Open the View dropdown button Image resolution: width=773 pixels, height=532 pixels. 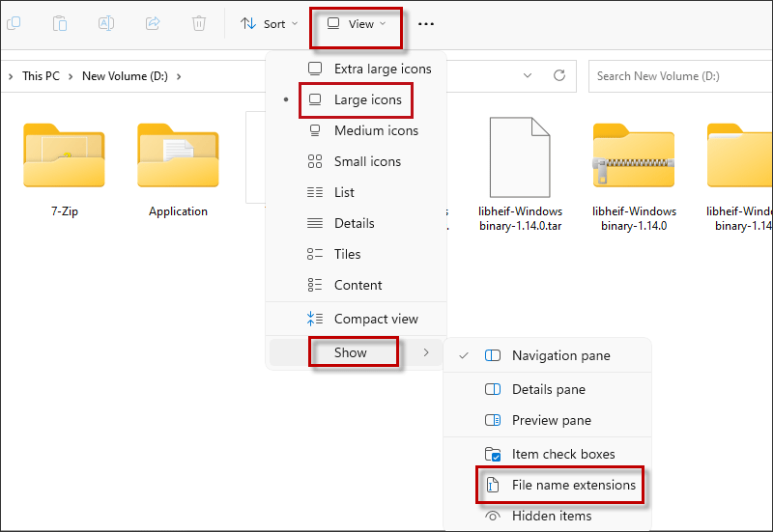point(357,23)
